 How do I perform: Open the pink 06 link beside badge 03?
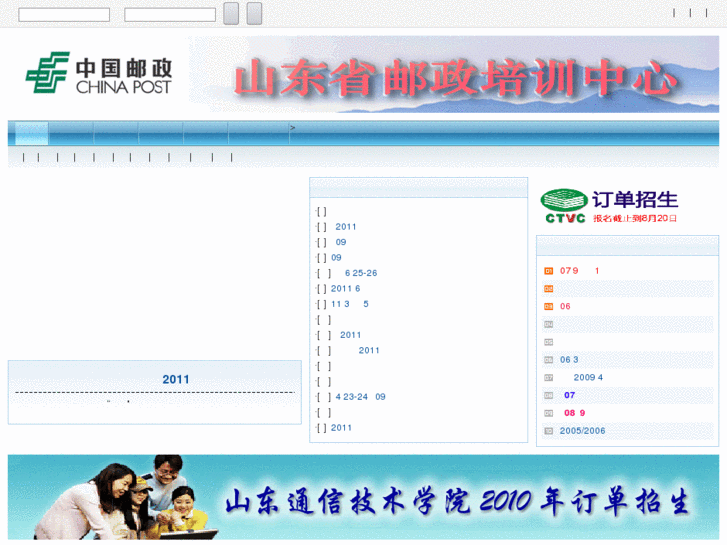pyautogui.click(x=565, y=307)
